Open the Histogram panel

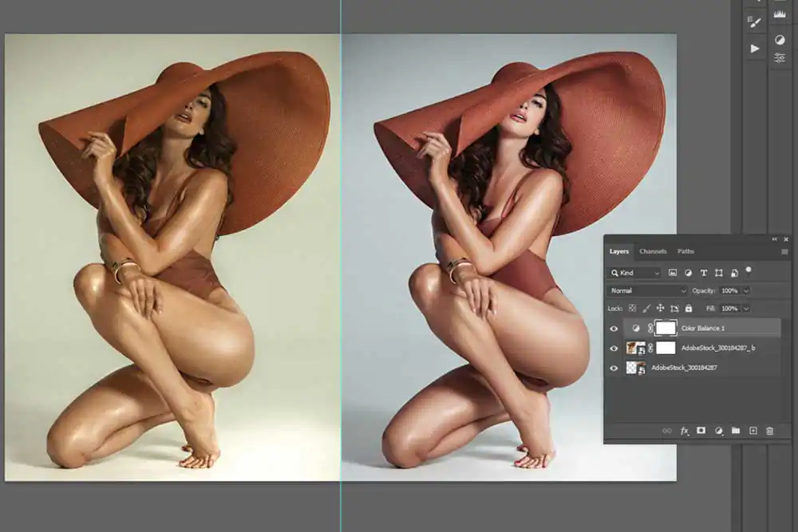(780, 13)
